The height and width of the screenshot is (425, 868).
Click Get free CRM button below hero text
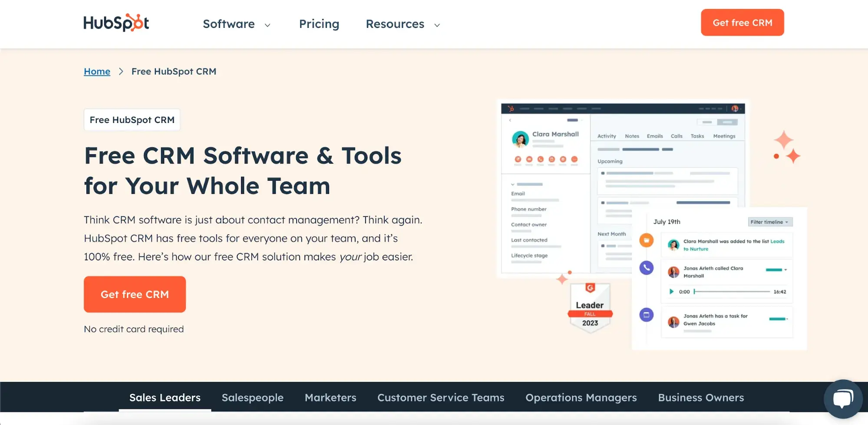click(135, 294)
